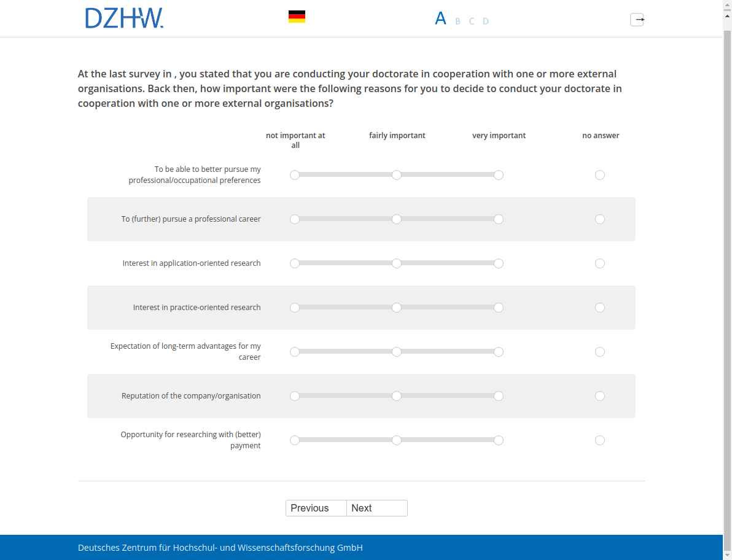Go to survey section C

[472, 21]
